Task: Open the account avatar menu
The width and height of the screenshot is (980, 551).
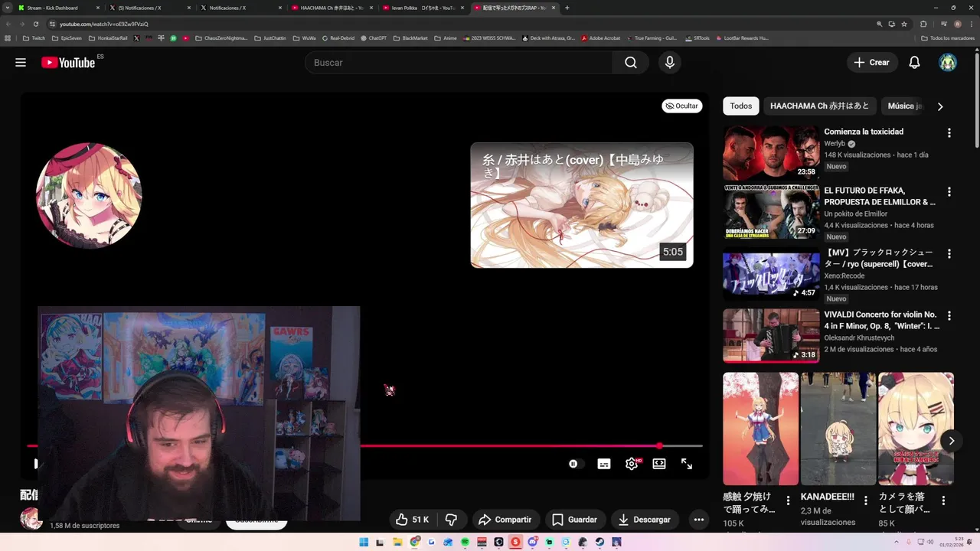Action: pos(948,63)
